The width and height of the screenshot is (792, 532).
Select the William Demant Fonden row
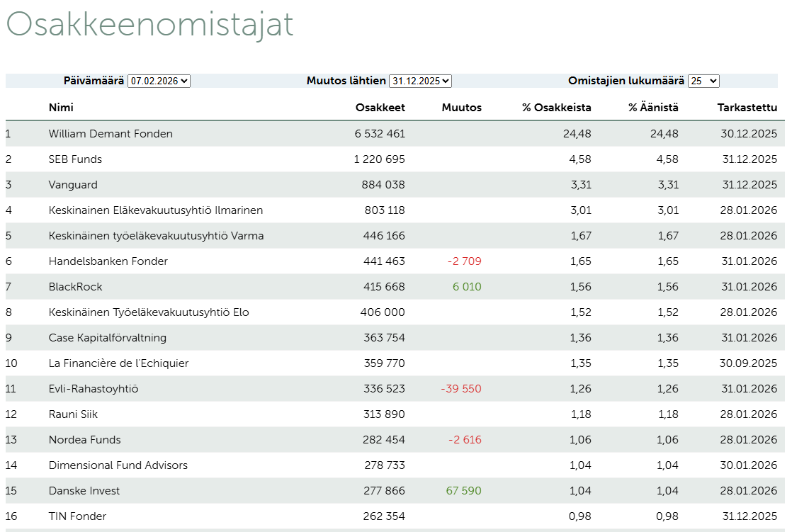111,134
